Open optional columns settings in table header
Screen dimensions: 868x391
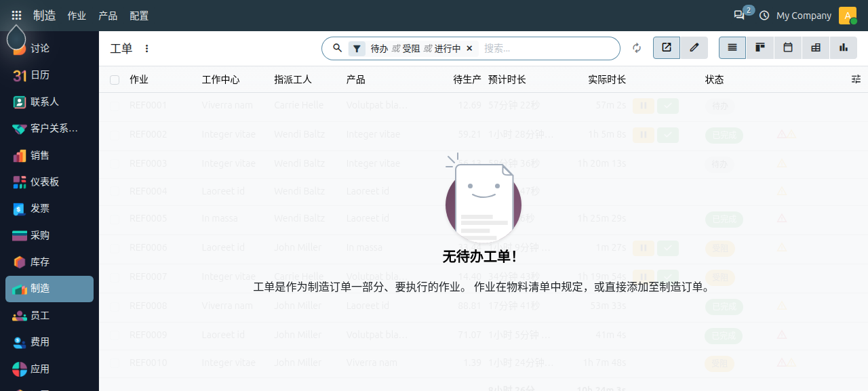point(856,79)
